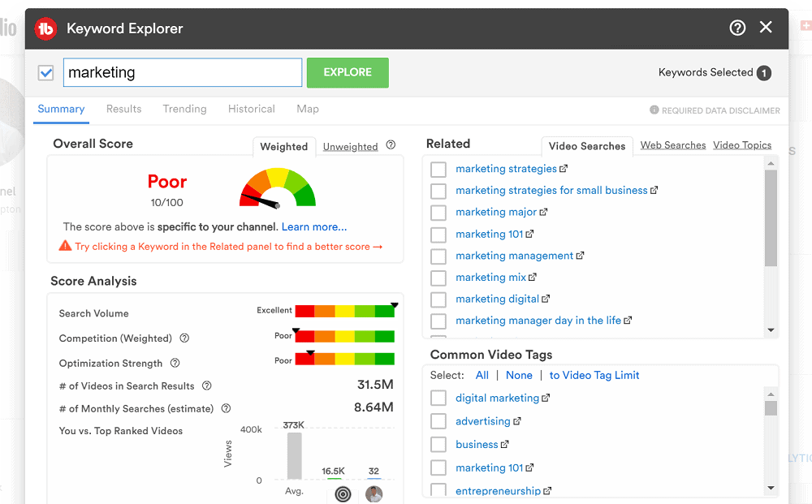Screen dimensions: 812x504
Task: Open external link icon for marketing mix
Action: pyautogui.click(x=533, y=277)
